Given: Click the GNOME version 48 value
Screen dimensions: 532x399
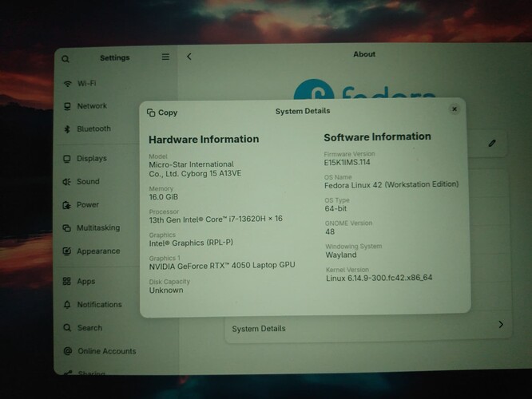Looking at the screenshot, I should tap(330, 232).
